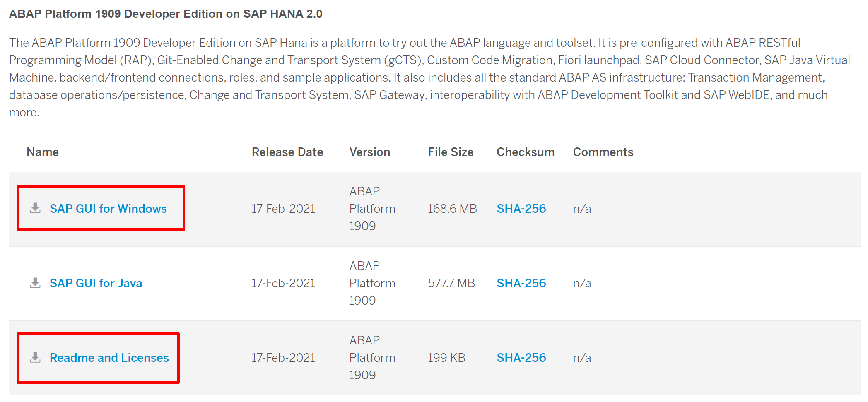View SHA-256 checksum for SAP GUI for Windows
Viewport: 868px width, 402px height.
click(x=521, y=209)
